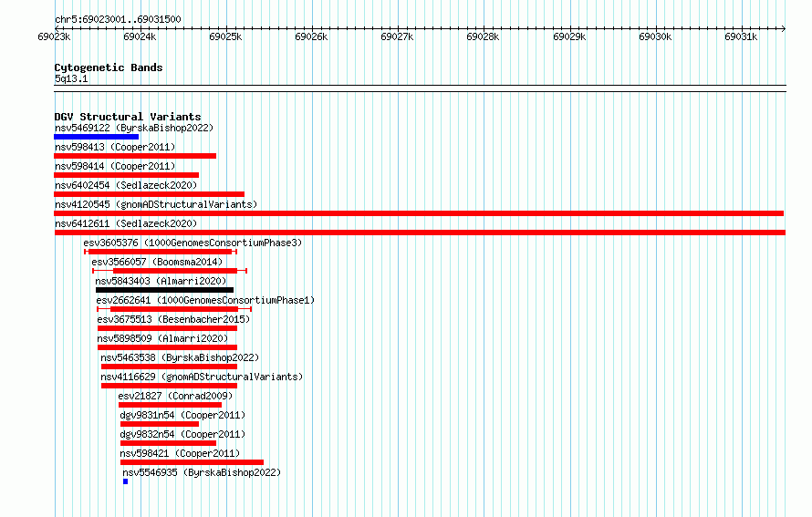The width and height of the screenshot is (812, 517).
Task: Open nsv5898509 (Almarri2020) label
Action: tap(162, 338)
